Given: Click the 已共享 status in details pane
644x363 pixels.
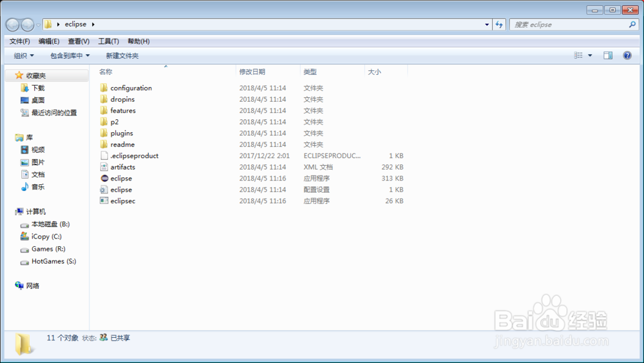Looking at the screenshot, I should coord(120,337).
